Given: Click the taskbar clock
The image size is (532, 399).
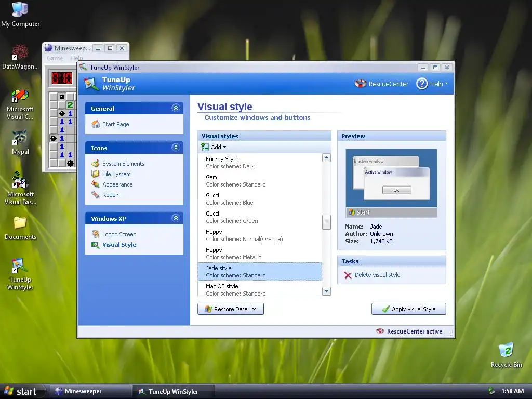Looking at the screenshot, I should coord(512,391).
